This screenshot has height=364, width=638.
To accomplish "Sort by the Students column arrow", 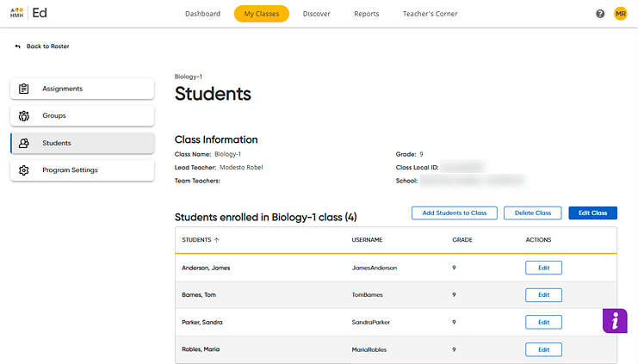I will [x=216, y=240].
